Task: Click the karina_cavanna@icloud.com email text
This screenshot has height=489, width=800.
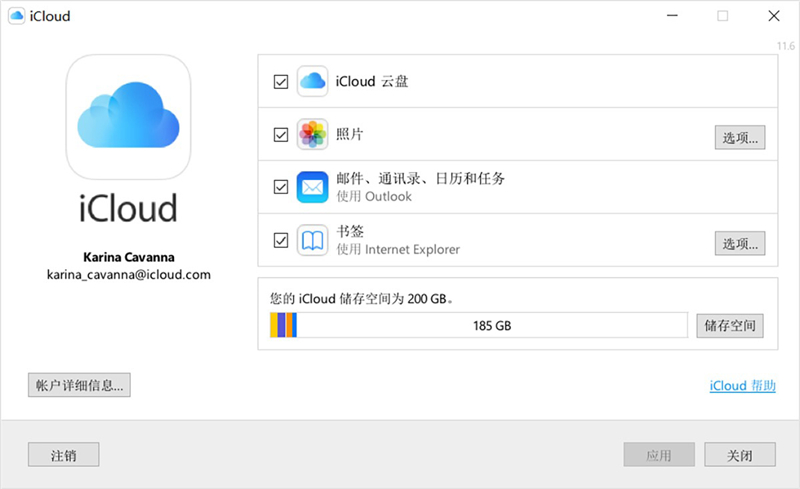Action: (128, 274)
